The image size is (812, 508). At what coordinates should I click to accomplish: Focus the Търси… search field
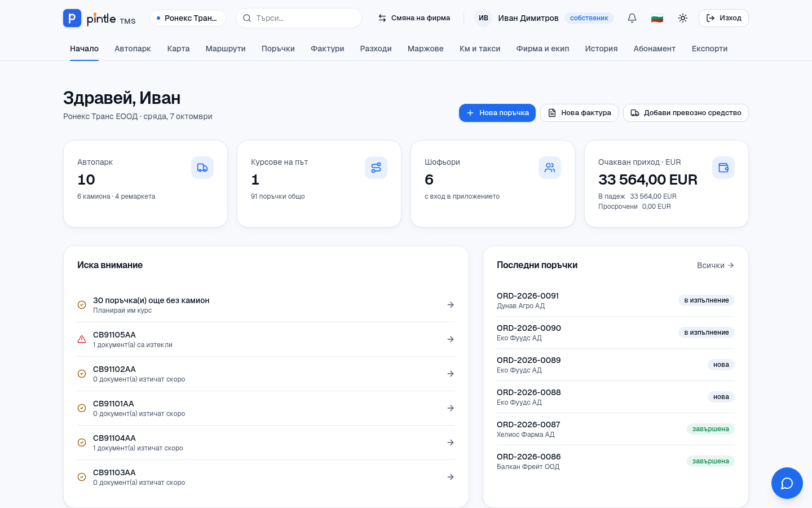coord(299,18)
